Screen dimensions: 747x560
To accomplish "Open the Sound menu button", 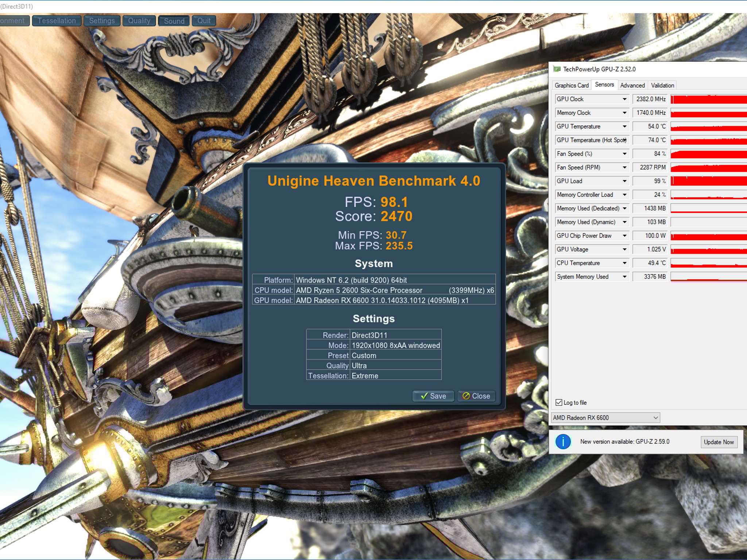I will pos(174,21).
